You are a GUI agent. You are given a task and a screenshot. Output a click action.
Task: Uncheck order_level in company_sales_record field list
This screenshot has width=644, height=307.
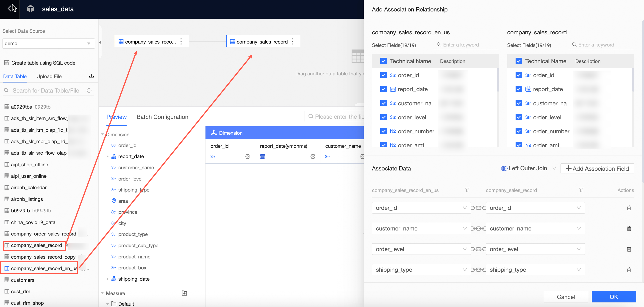[519, 117]
